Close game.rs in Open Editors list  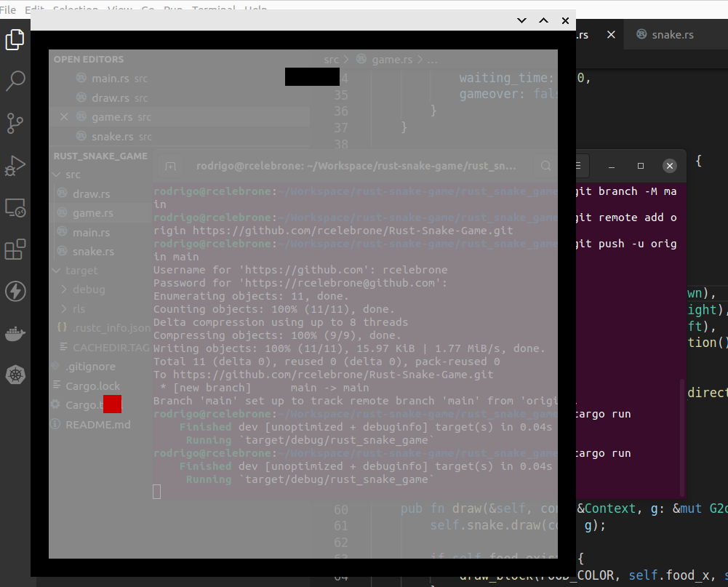[63, 116]
